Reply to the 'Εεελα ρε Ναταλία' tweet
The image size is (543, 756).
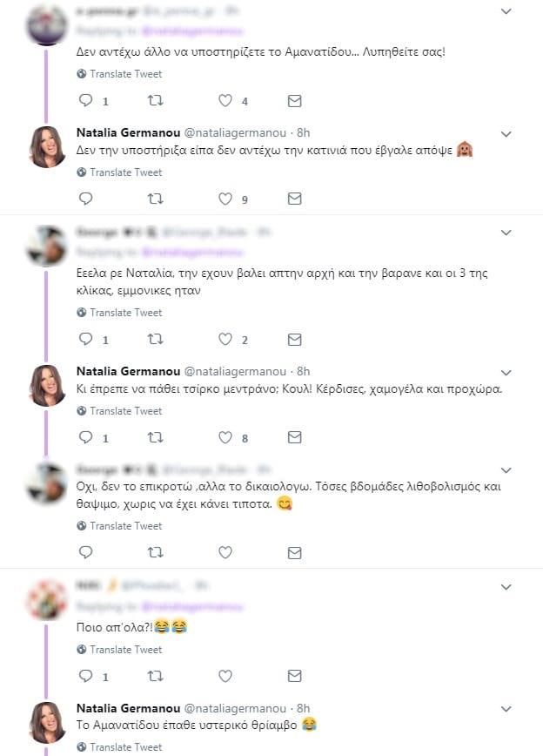click(85, 339)
